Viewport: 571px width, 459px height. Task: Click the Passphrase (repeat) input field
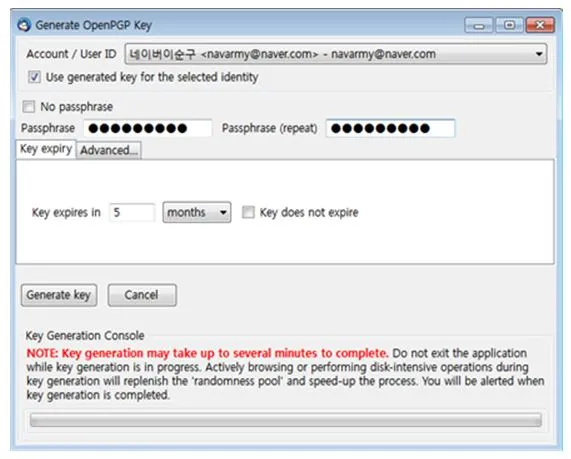[390, 128]
